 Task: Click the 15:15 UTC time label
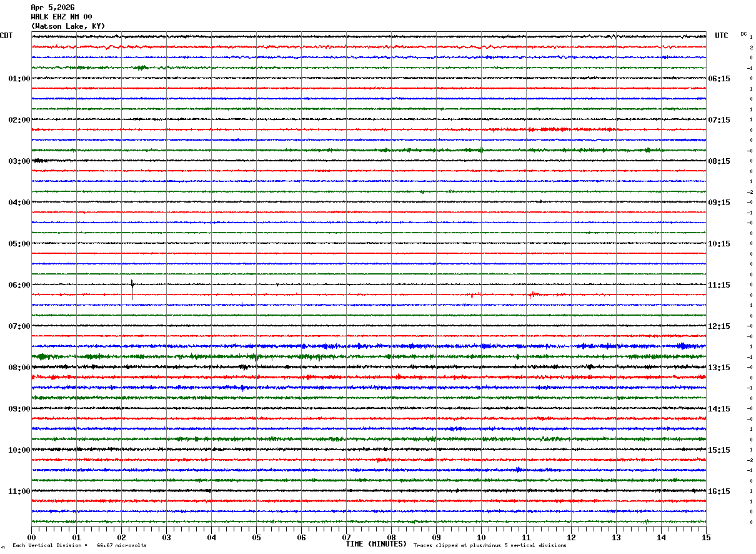719,450
